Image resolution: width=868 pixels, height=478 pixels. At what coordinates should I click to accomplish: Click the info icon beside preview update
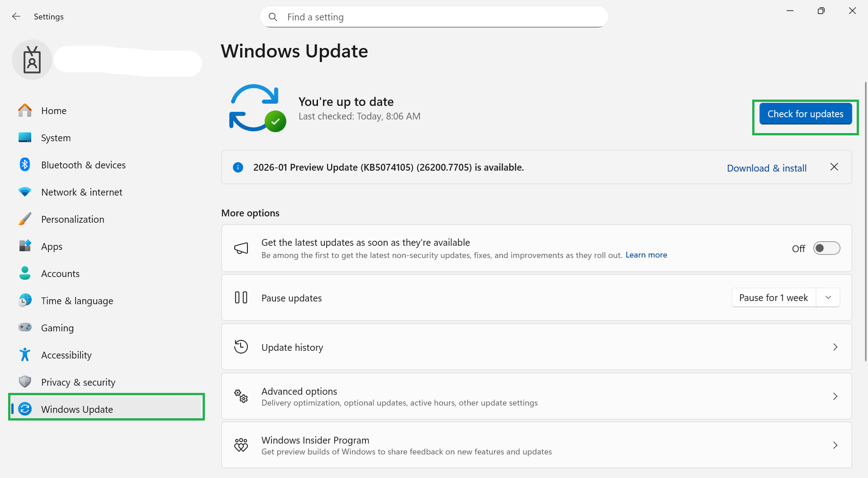coord(238,167)
